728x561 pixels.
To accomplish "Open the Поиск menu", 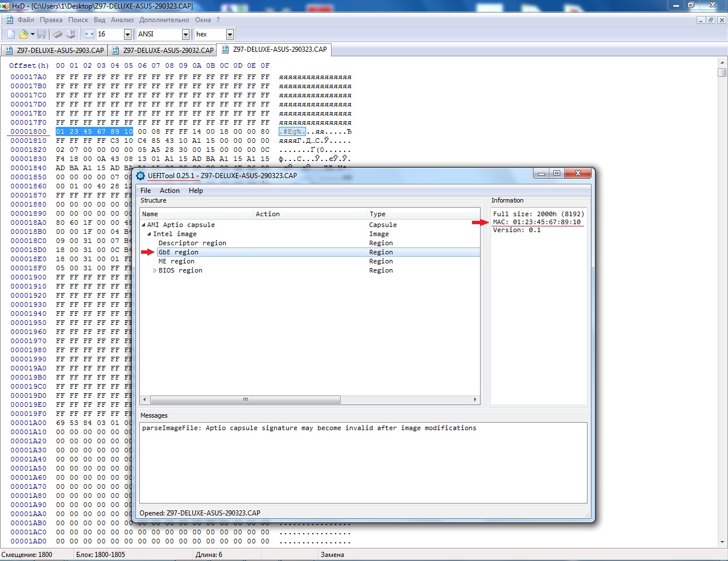I will click(78, 19).
